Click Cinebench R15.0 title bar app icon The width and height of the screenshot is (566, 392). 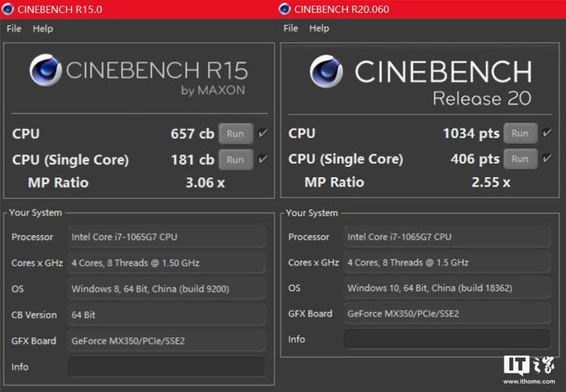click(x=7, y=9)
